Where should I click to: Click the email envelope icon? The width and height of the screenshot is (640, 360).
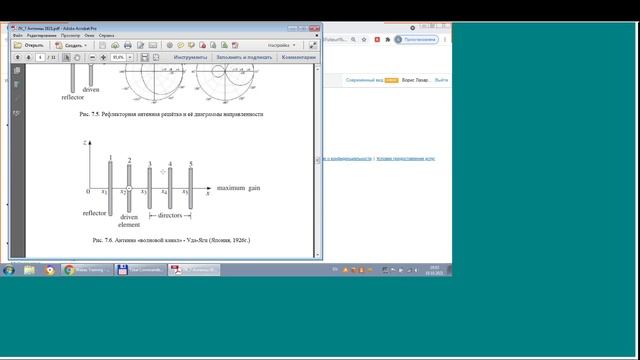click(x=153, y=45)
